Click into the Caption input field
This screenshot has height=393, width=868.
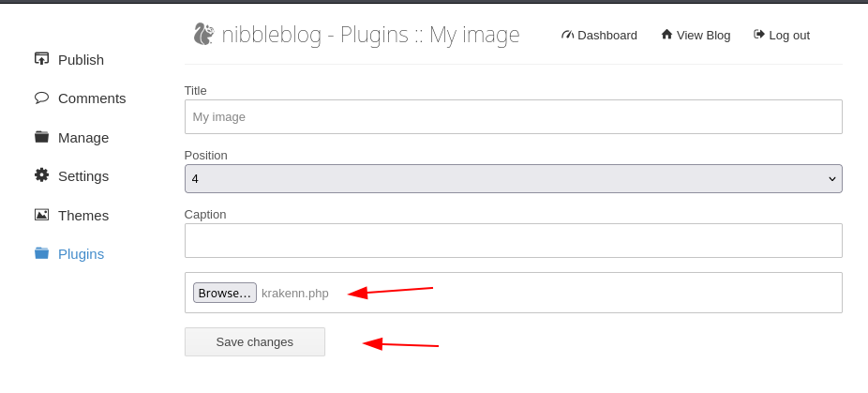(513, 241)
